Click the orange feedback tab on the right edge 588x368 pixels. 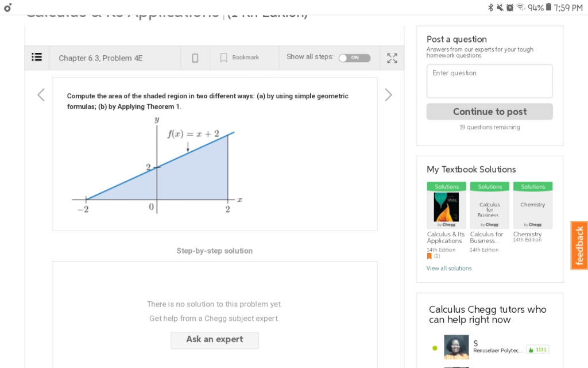pyautogui.click(x=579, y=246)
